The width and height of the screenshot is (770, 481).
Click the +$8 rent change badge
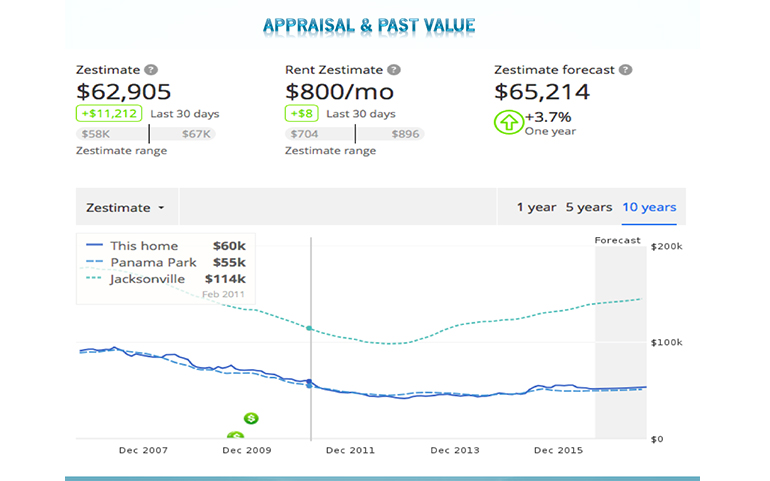(x=302, y=114)
